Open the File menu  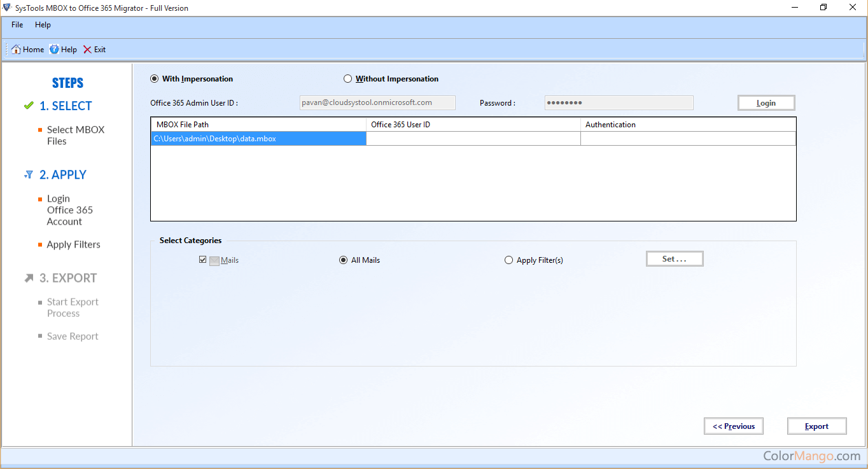pos(17,25)
